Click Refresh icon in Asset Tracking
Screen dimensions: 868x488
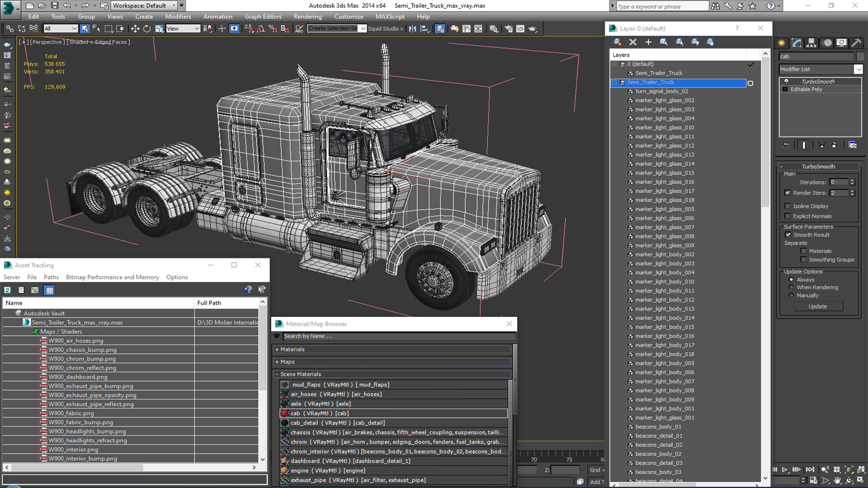click(8, 290)
